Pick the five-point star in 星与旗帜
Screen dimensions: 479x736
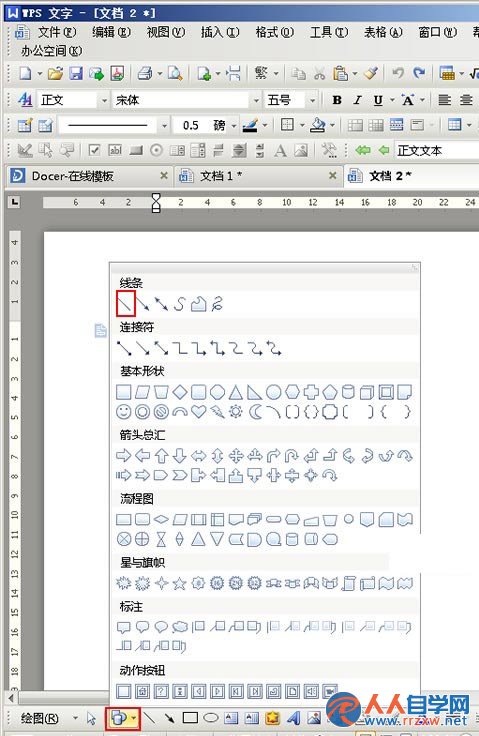[x=179, y=583]
